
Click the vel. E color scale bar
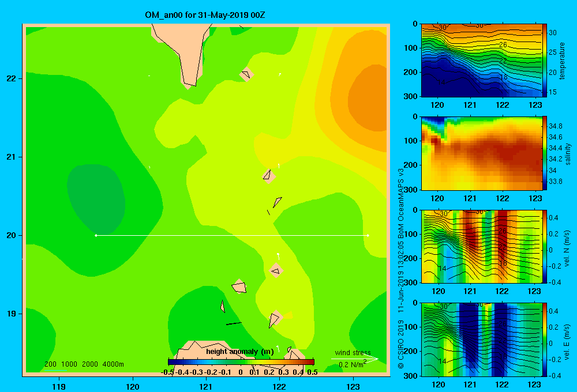click(545, 340)
